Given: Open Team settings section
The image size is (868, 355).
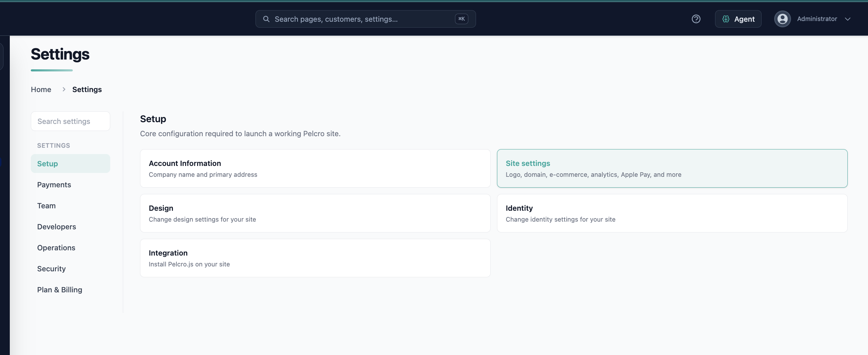Looking at the screenshot, I should (x=70, y=206).
